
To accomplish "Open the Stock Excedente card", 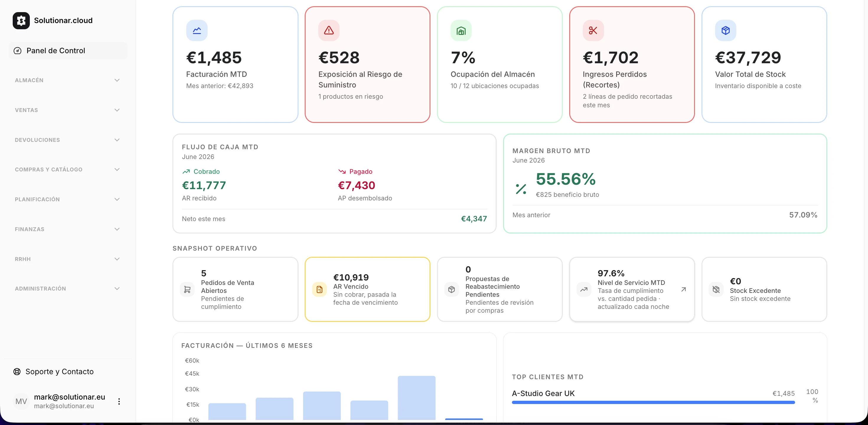I will point(764,289).
